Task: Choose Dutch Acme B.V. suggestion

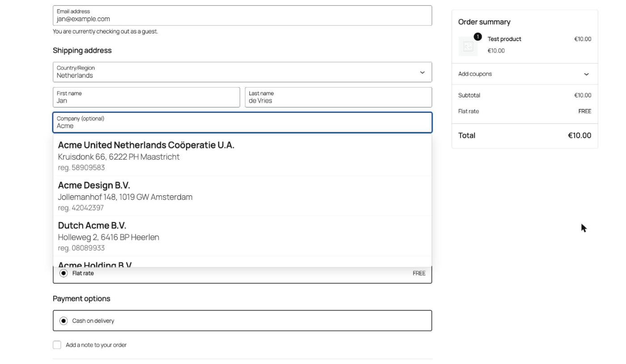Action: tap(242, 236)
